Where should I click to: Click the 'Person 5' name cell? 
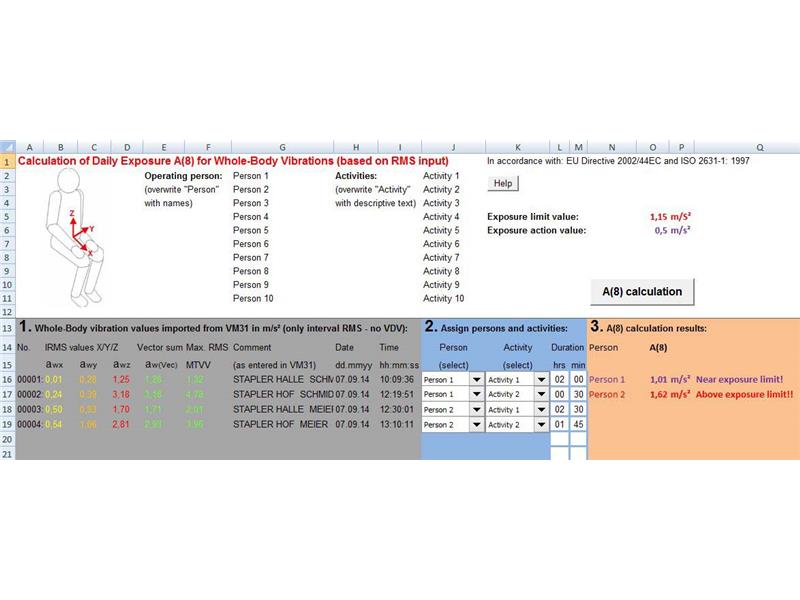[x=251, y=231]
